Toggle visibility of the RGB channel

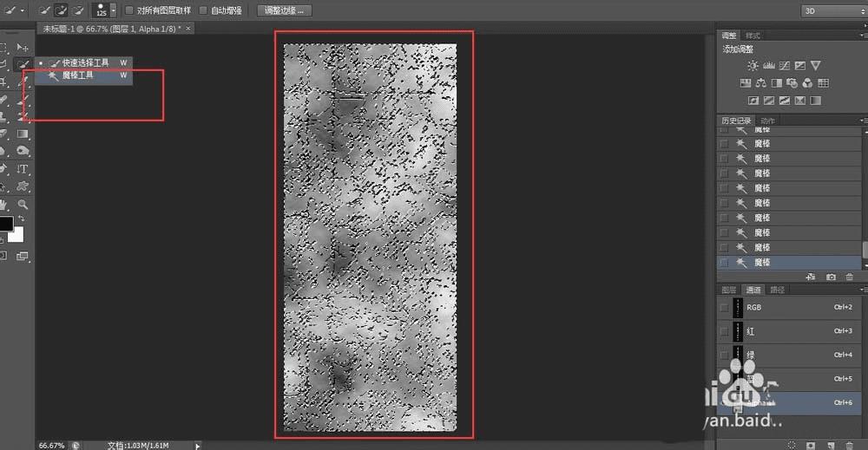click(724, 308)
